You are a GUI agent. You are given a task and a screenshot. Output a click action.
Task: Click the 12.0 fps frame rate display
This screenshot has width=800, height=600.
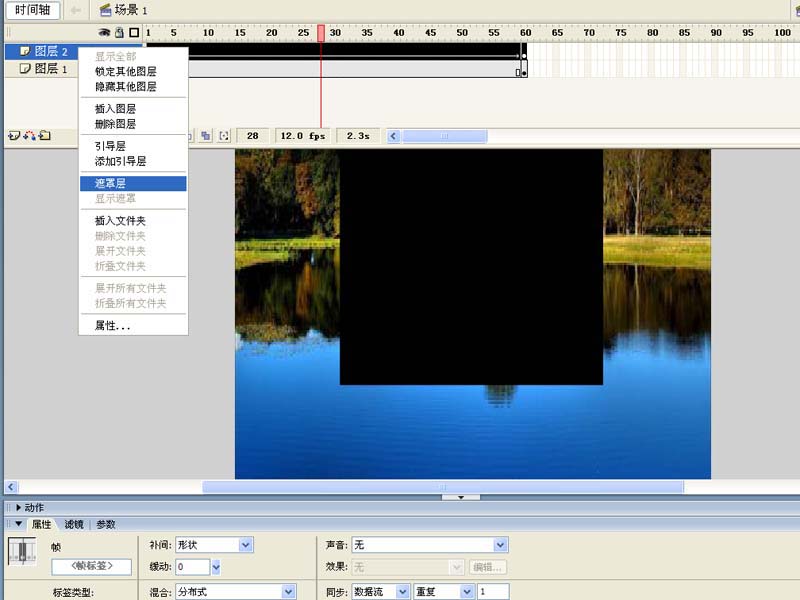pyautogui.click(x=303, y=136)
